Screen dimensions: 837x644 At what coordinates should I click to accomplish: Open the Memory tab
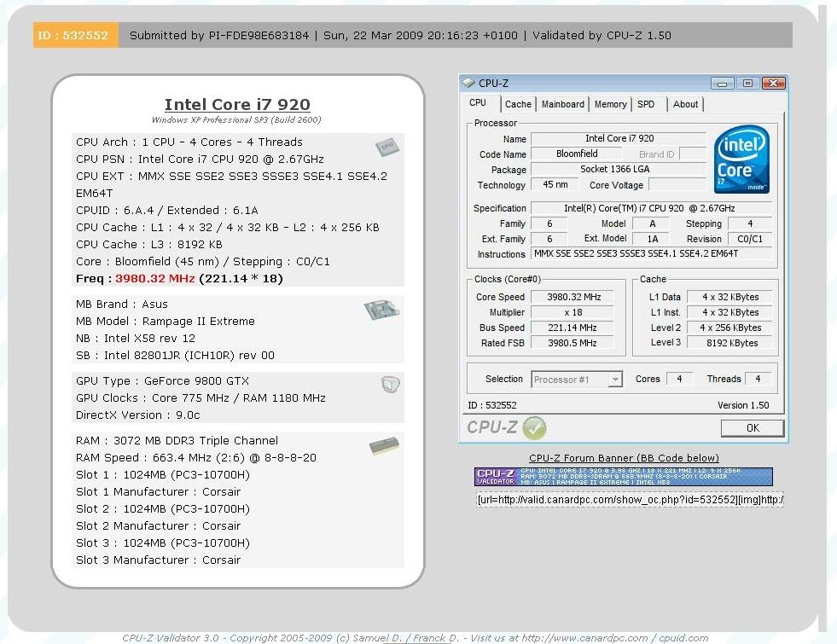tap(610, 104)
